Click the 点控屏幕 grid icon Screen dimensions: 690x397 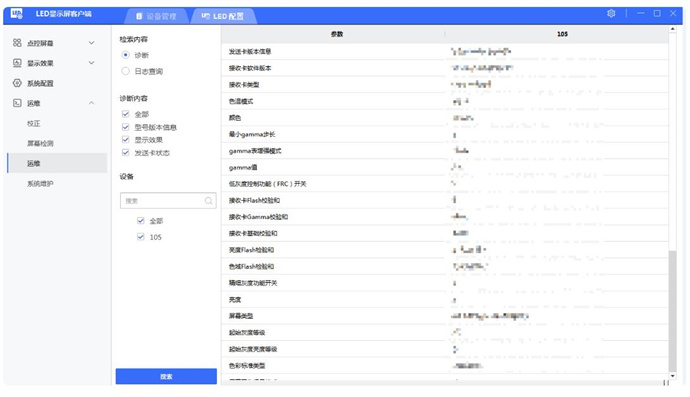tap(17, 43)
